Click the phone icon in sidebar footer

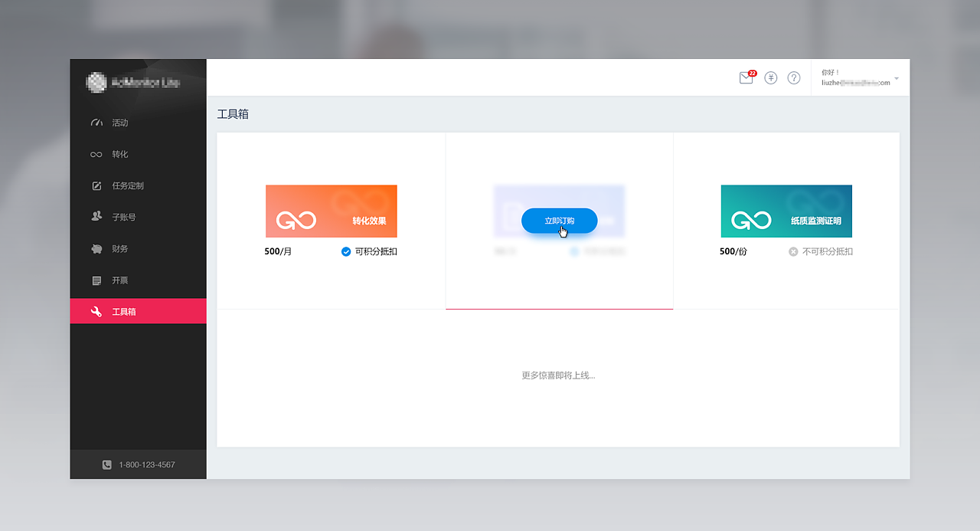pos(107,464)
